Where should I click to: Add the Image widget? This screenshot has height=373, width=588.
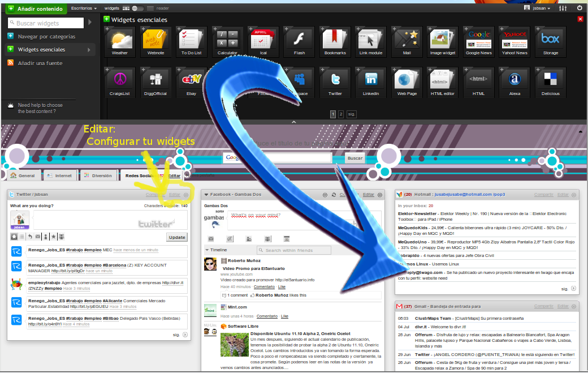click(x=443, y=42)
